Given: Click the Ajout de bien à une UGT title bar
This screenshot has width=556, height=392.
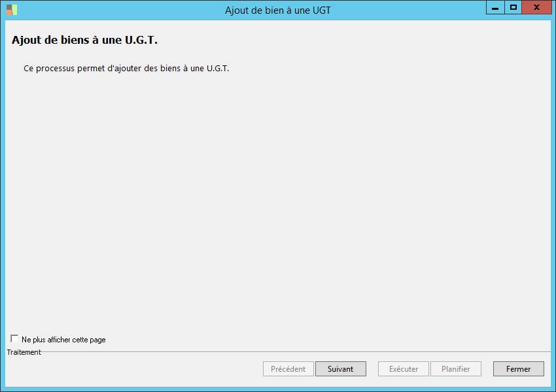Looking at the screenshot, I should 277,10.
